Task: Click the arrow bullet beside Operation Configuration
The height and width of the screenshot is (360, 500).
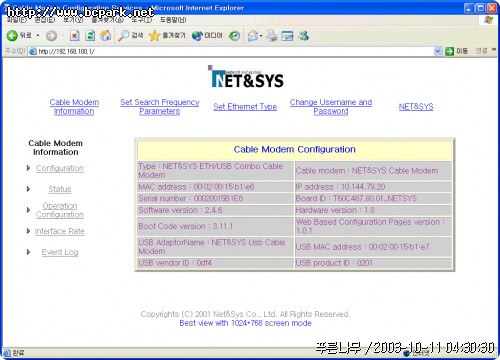Action: pos(28,210)
